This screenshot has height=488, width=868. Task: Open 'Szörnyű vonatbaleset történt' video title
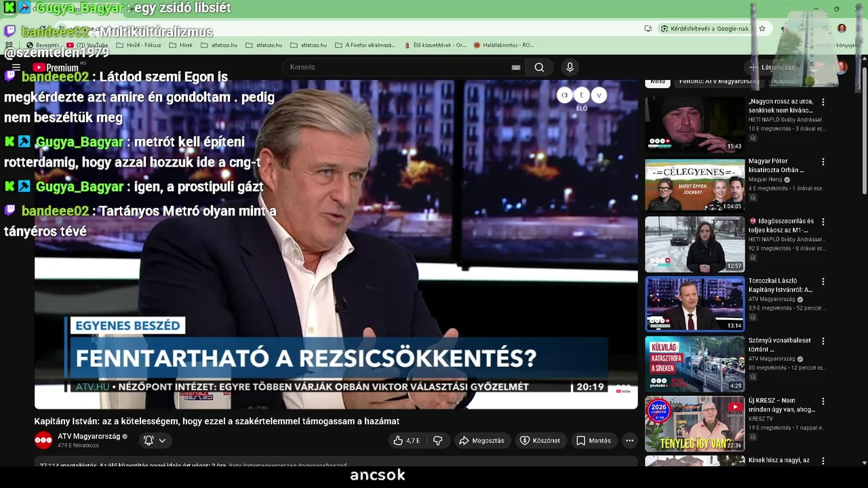780,344
